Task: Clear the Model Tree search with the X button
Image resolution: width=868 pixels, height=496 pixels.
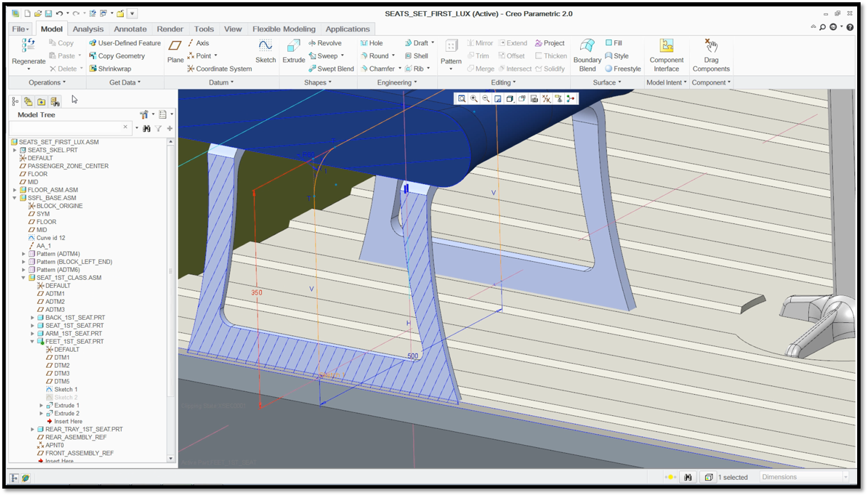Action: pos(126,128)
